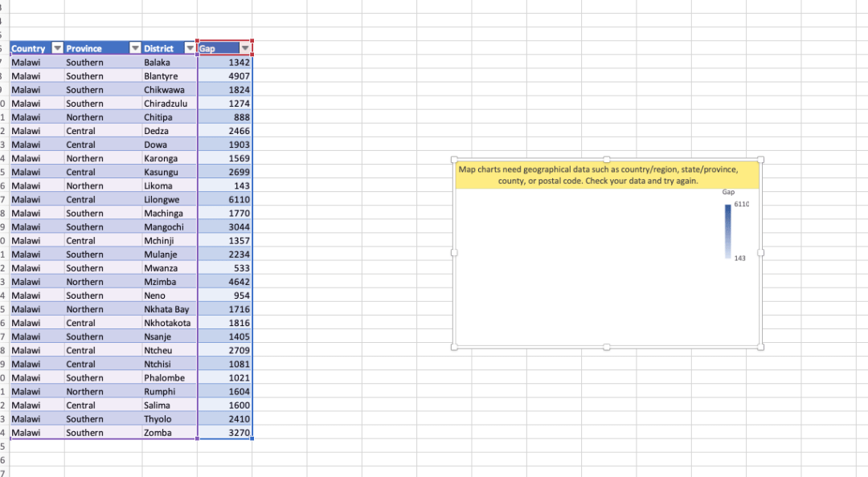Click the chart's right-middle resize handle
The height and width of the screenshot is (477, 868).
click(760, 253)
